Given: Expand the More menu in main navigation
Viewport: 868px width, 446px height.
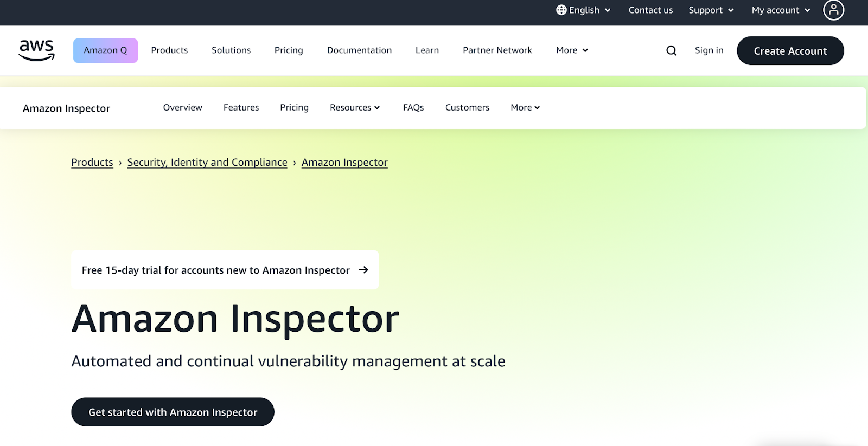Looking at the screenshot, I should tap(572, 50).
